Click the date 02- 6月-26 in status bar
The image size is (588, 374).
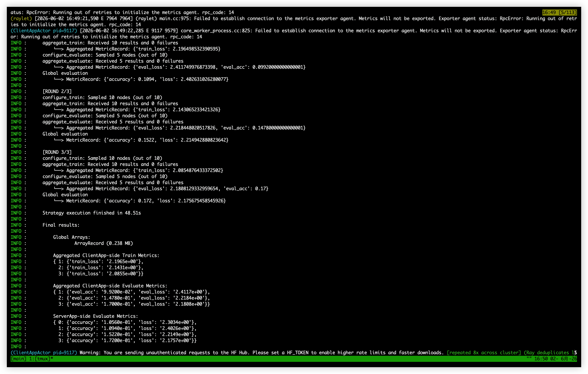click(563, 359)
